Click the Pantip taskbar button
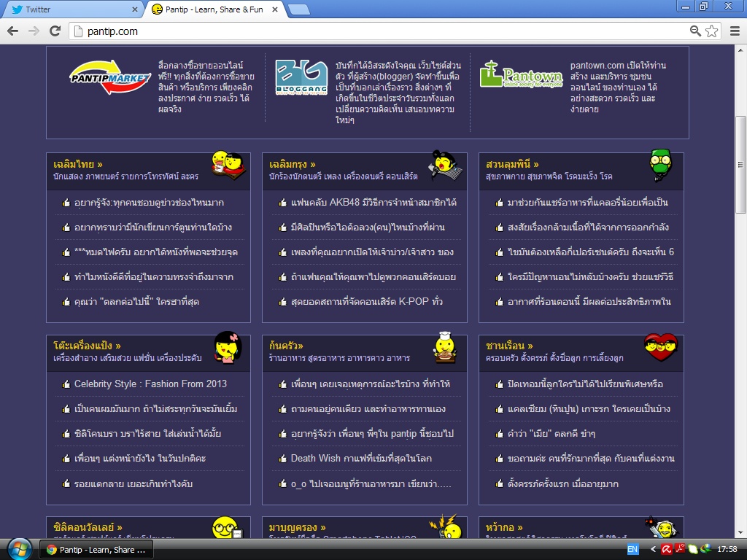This screenshot has width=747, height=560. pyautogui.click(x=96, y=550)
